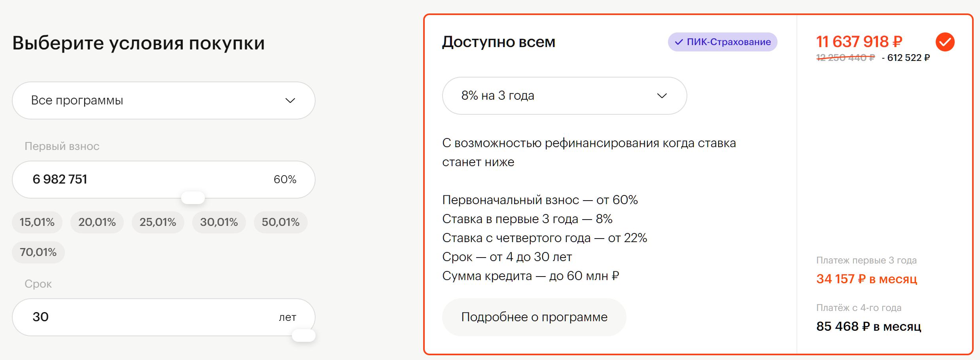This screenshot has height=360, width=980.
Task: Open "Подробнее о программе" details
Action: 534,317
